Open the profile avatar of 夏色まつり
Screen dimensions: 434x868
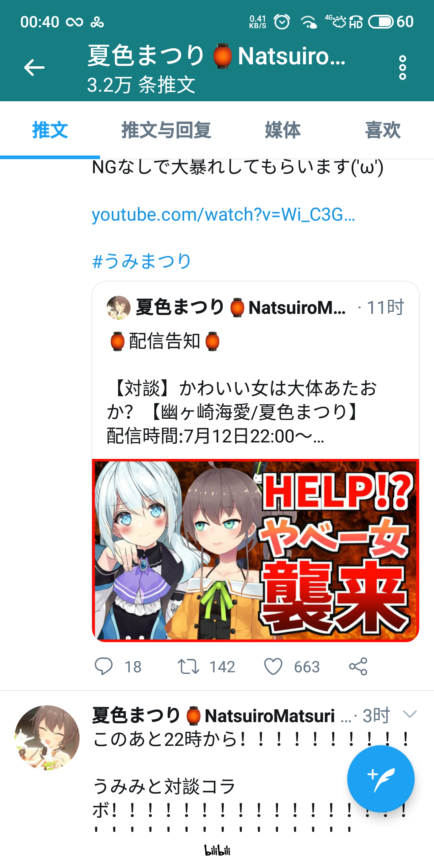(x=47, y=738)
